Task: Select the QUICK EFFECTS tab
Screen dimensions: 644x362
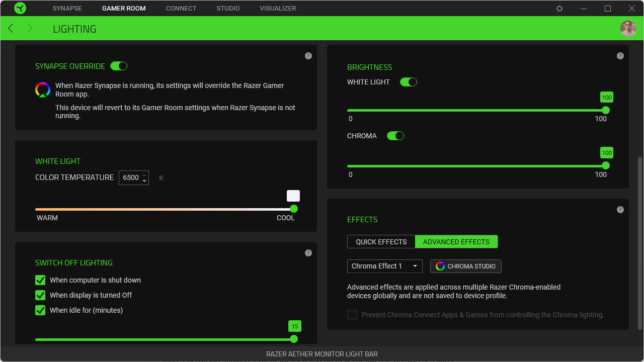Action: [381, 242]
